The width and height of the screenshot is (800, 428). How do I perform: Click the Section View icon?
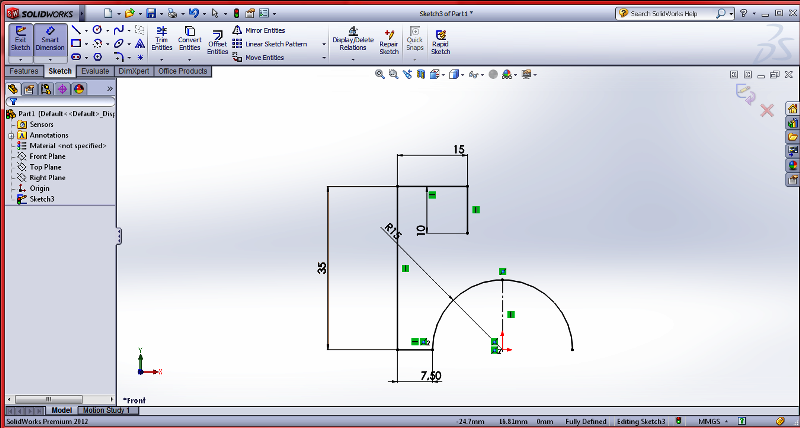point(421,74)
